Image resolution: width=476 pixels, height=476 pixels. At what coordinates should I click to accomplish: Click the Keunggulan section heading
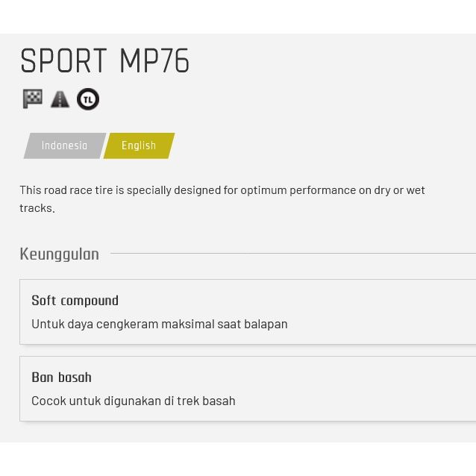coord(59,254)
